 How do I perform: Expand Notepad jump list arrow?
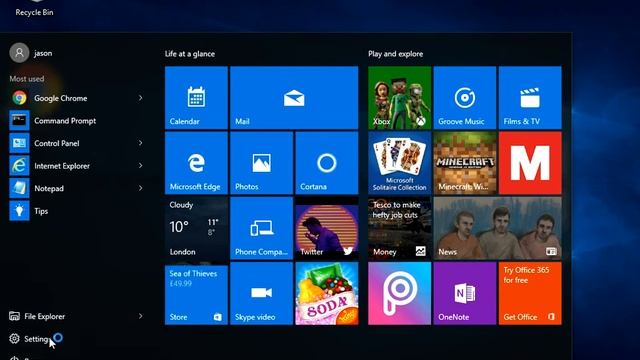pyautogui.click(x=140, y=188)
